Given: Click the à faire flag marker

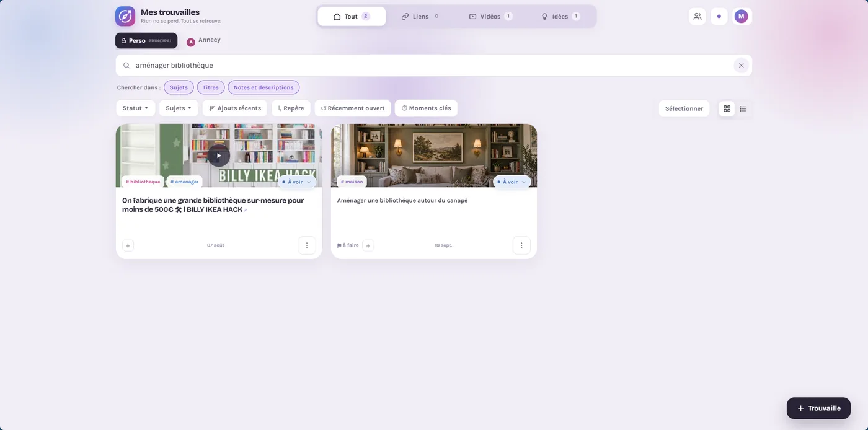Looking at the screenshot, I should pos(348,245).
